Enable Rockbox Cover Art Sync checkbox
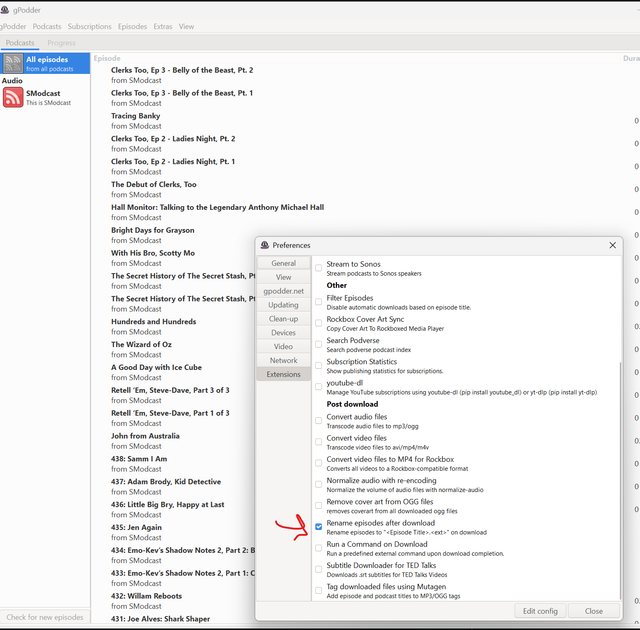The width and height of the screenshot is (640, 630). point(318,323)
